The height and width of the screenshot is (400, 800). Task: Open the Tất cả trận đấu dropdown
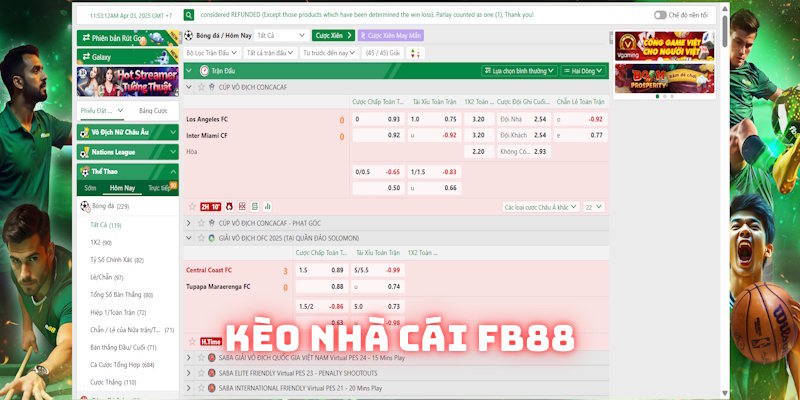pos(270,53)
